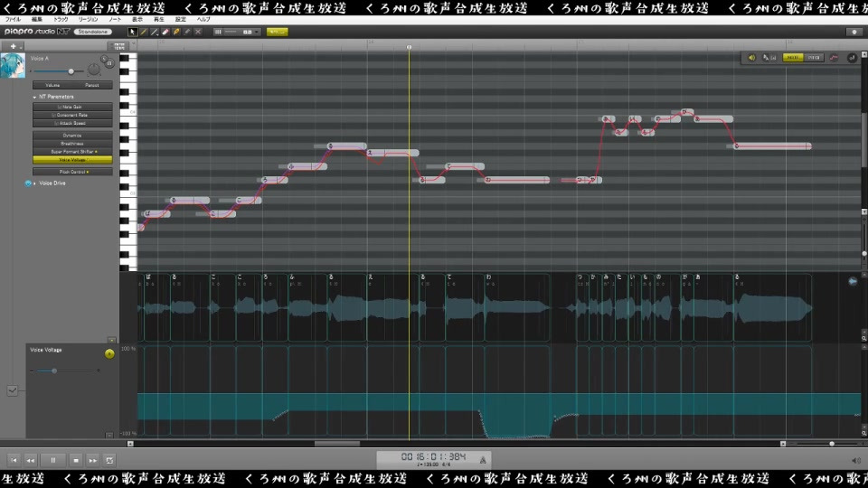This screenshot has width=868, height=488.
Task: Toggle the Voice Drive power icon
Action: [28, 183]
